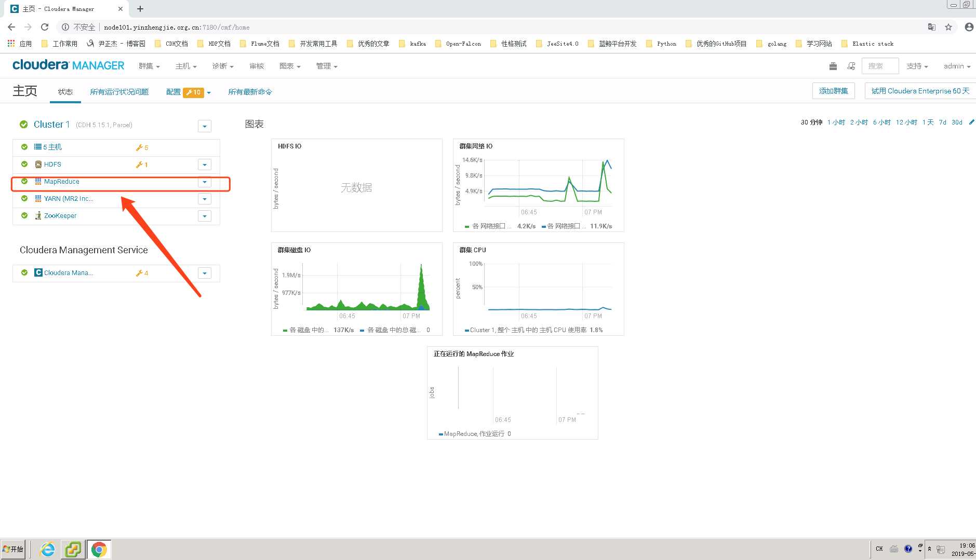Click the Cluster 1 green health status icon

23,125
